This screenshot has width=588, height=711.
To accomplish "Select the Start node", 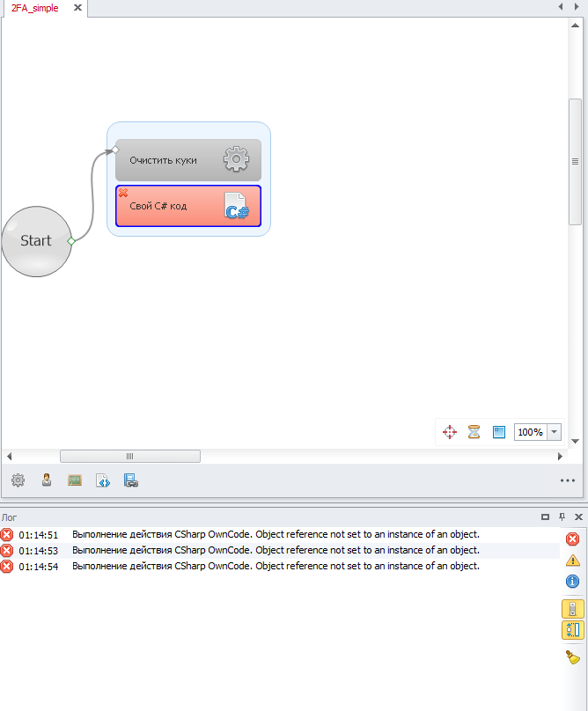I will point(36,241).
